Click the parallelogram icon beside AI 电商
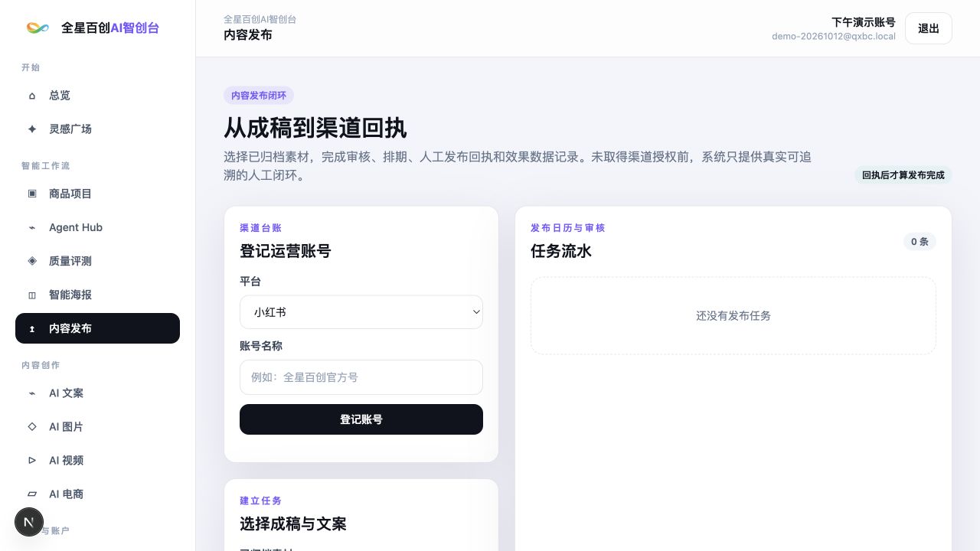This screenshot has height=551, width=980. click(32, 494)
